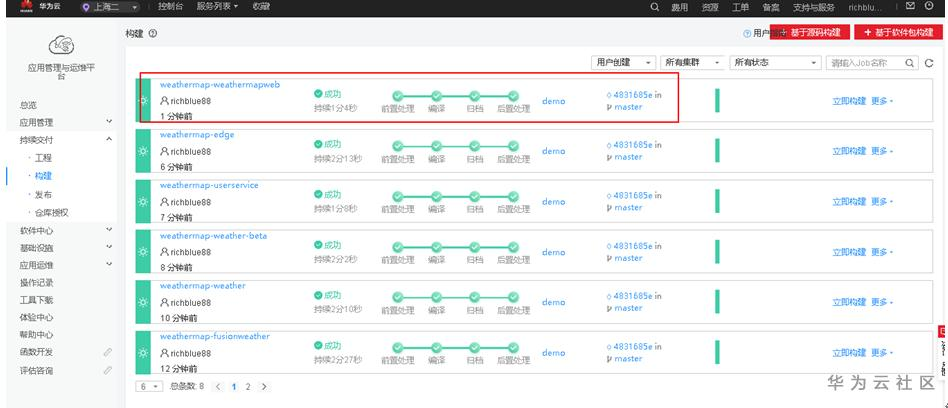Screen dimensions: 948x408
Task: Click the sun icon of weathermap-fusionweather row
Action: click(x=143, y=352)
